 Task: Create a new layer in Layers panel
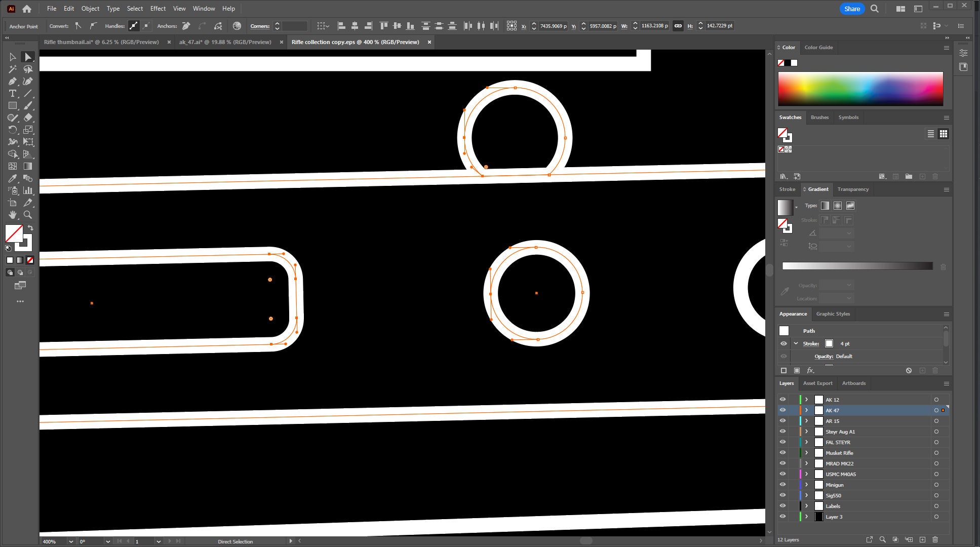point(922,539)
